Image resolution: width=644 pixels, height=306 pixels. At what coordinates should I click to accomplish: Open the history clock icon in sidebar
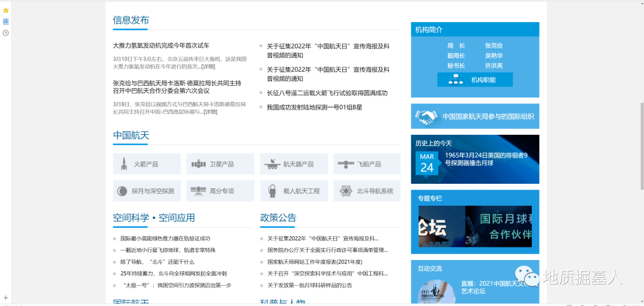tap(6, 33)
